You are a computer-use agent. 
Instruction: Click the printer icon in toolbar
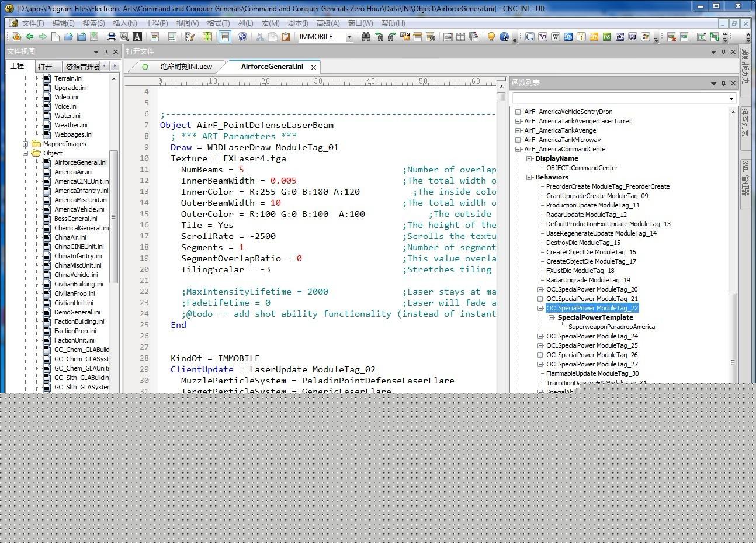111,37
